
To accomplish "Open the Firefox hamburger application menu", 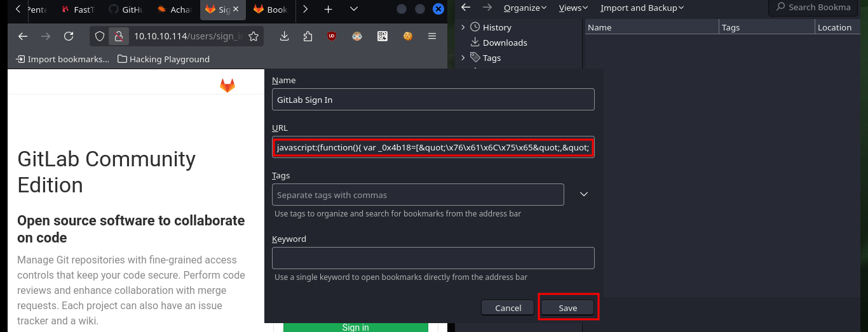I will [x=432, y=36].
